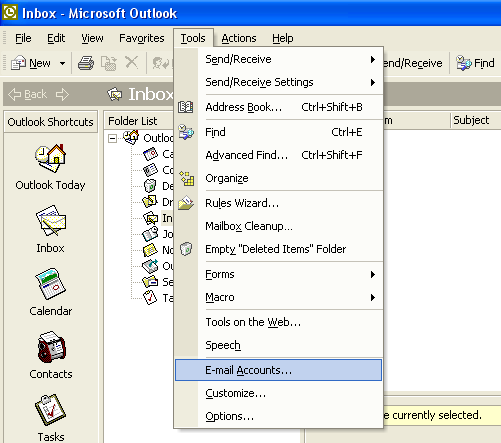Click the New mail message icon
The image size is (501, 443).
point(18,63)
